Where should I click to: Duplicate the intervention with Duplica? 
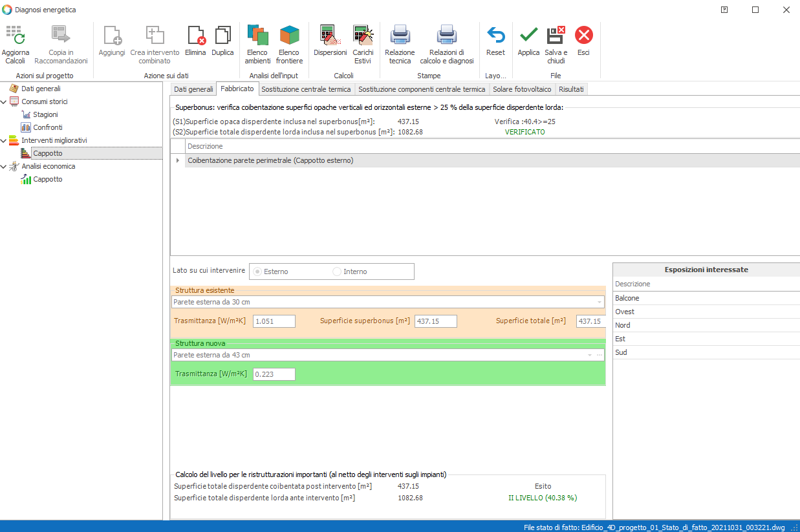(222, 36)
